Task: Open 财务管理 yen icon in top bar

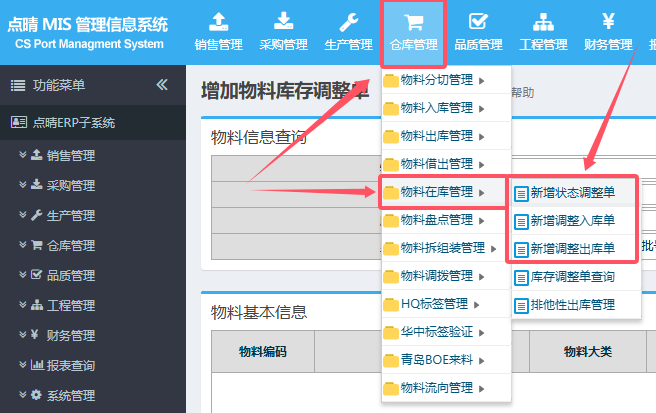Action: point(608,22)
